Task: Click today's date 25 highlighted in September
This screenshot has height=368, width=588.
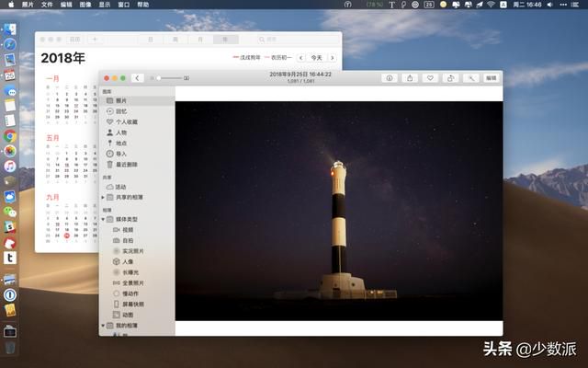Action: coord(67,236)
